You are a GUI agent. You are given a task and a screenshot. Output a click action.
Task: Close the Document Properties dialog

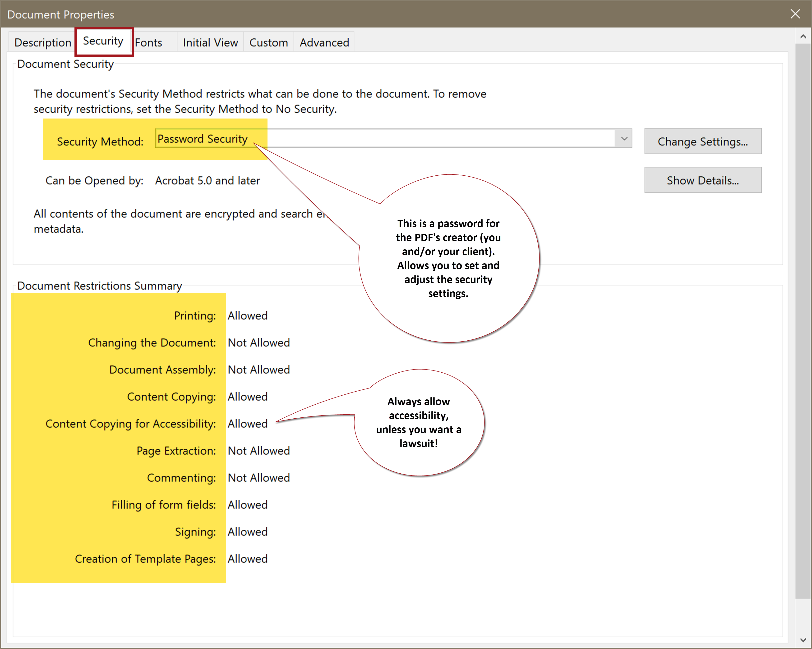coord(795,14)
